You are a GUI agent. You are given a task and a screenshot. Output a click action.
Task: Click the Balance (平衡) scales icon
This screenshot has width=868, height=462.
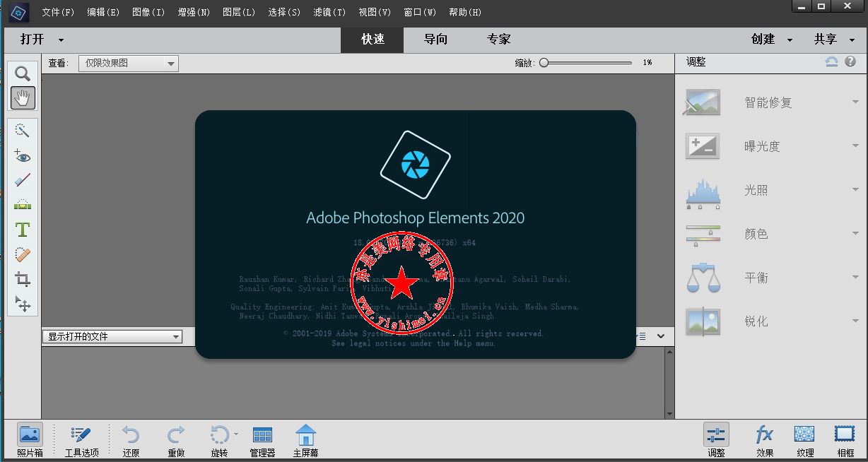coord(703,278)
